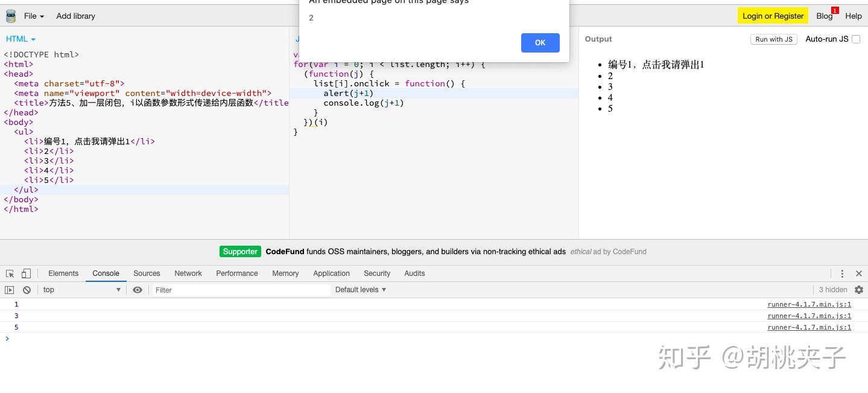This screenshot has height=393, width=868.
Task: Click the console prompt input line
Action: pos(434,339)
